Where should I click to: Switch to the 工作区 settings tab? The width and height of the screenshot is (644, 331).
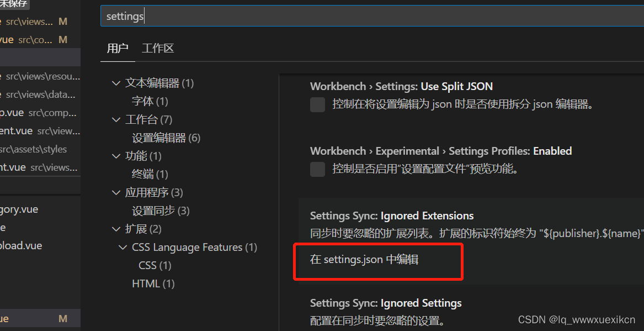point(157,48)
